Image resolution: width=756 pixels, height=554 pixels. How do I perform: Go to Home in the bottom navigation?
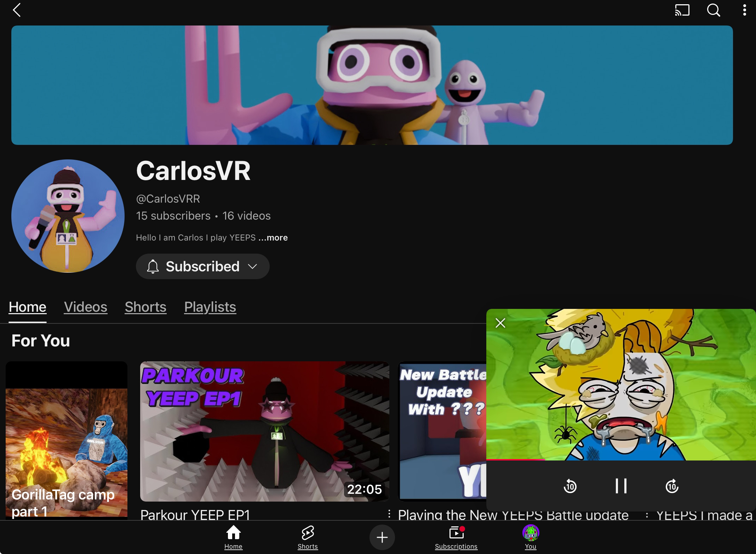coord(234,537)
